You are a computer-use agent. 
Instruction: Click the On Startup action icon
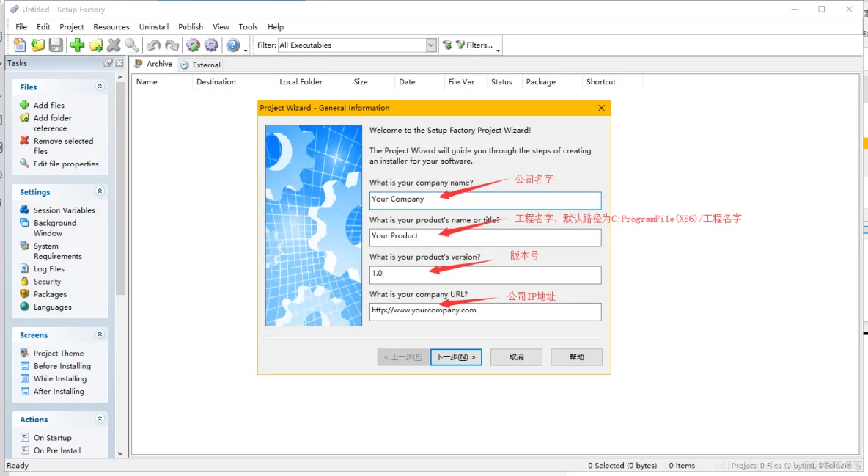(x=24, y=437)
